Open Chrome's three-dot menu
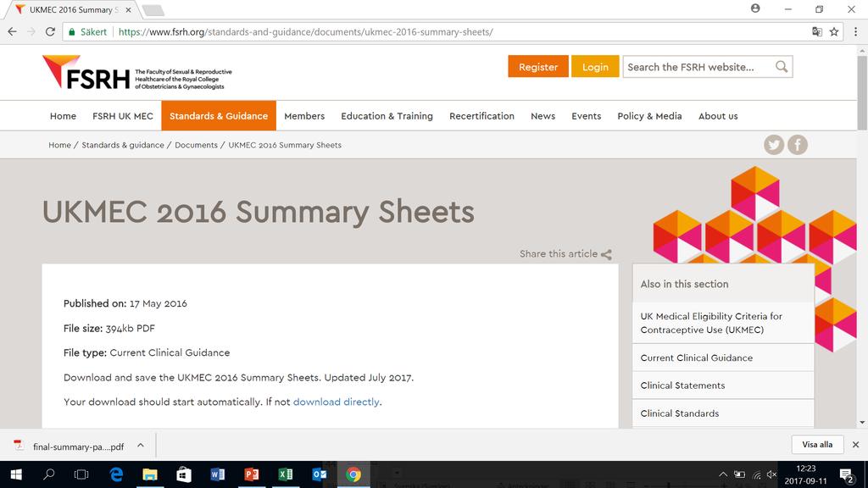 coord(855,31)
